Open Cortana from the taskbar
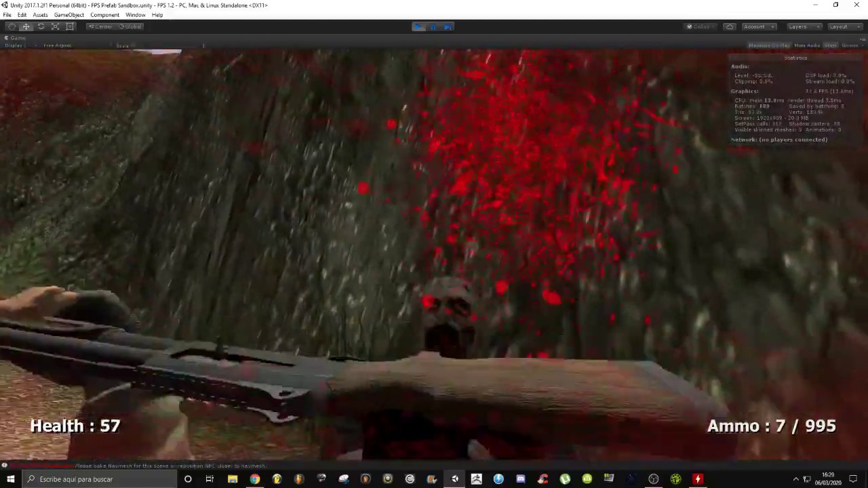 point(188,479)
